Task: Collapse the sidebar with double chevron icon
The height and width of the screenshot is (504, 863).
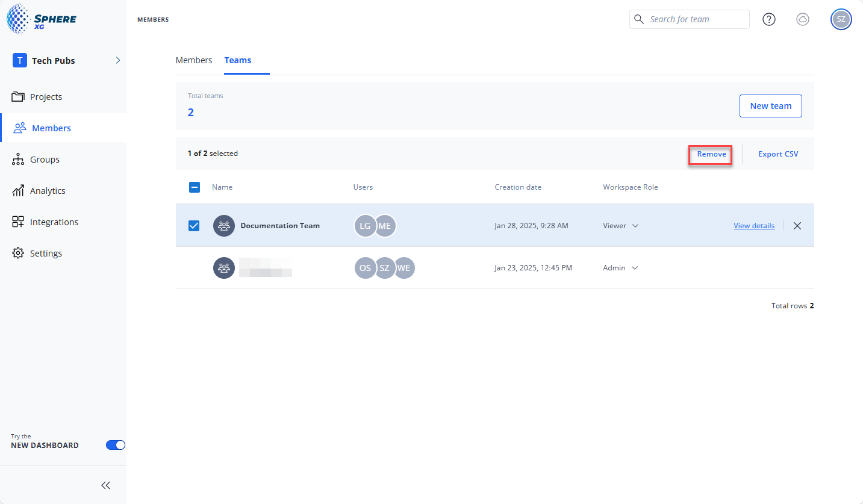Action: pyautogui.click(x=106, y=485)
